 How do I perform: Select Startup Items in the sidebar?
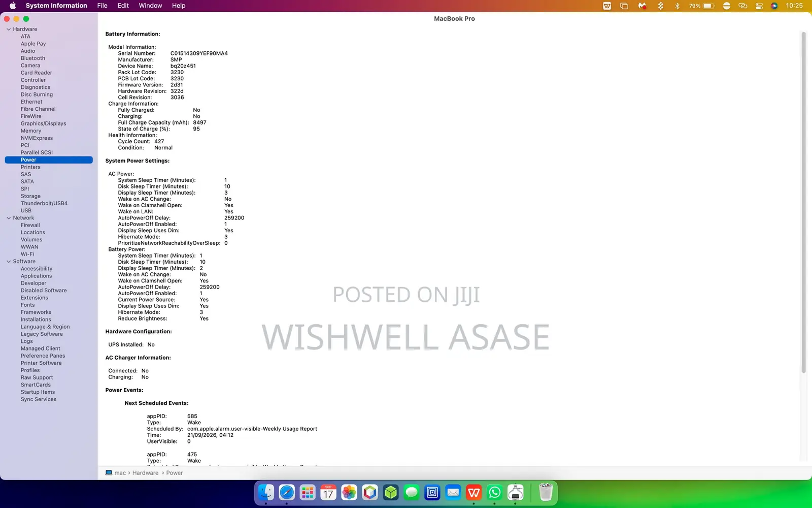pos(38,392)
